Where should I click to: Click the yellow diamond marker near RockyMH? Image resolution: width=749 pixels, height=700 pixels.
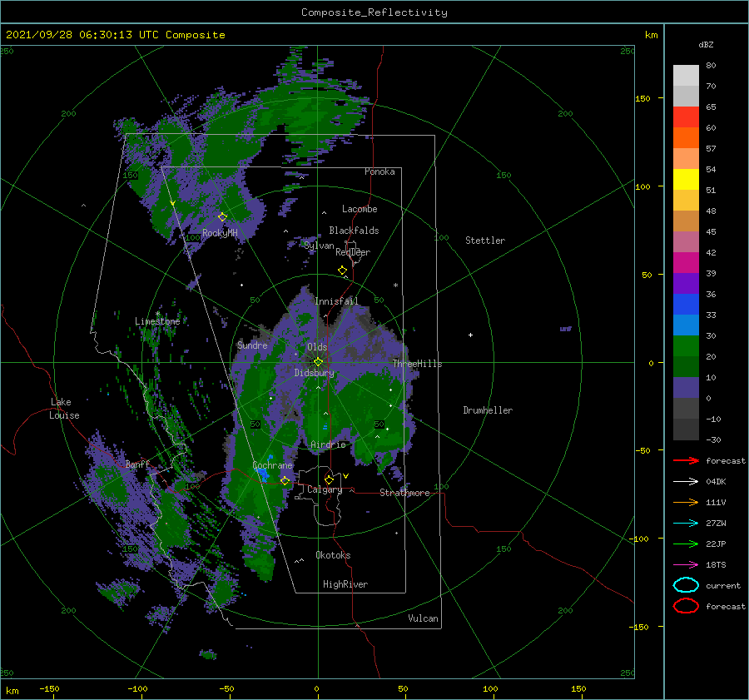[222, 217]
